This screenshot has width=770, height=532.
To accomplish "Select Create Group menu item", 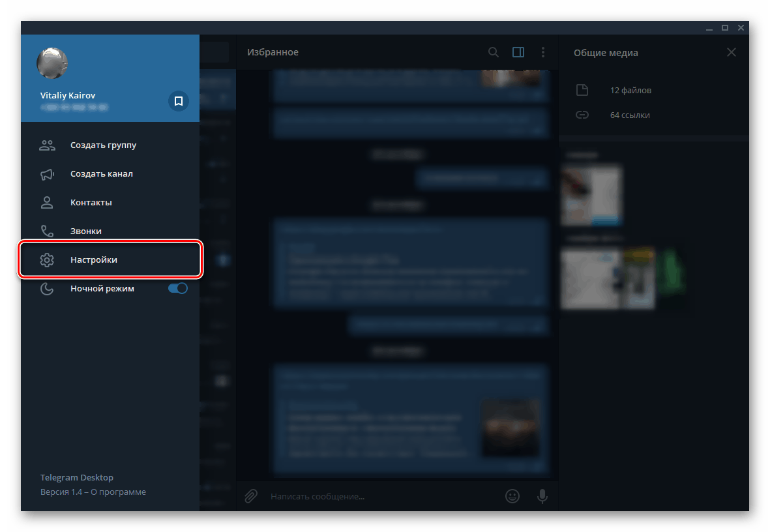I will coord(103,145).
